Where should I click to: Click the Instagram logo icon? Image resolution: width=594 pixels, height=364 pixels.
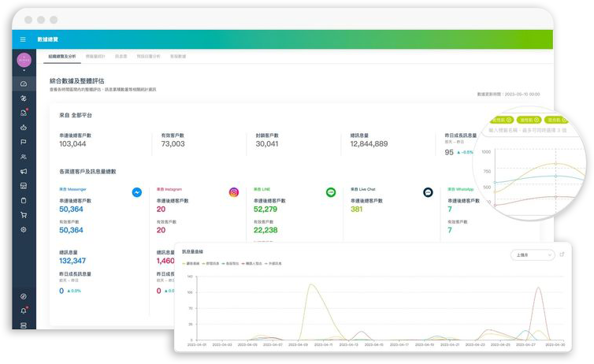pyautogui.click(x=234, y=192)
